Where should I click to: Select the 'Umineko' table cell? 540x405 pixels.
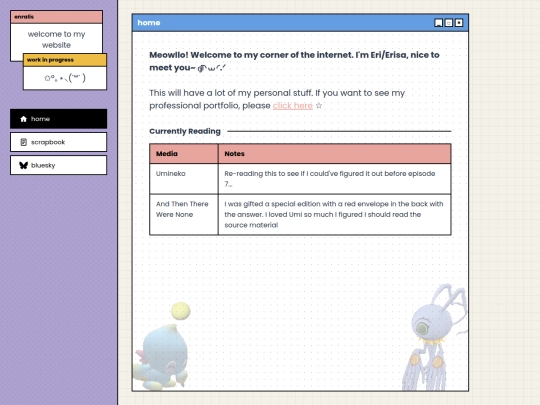(x=184, y=179)
